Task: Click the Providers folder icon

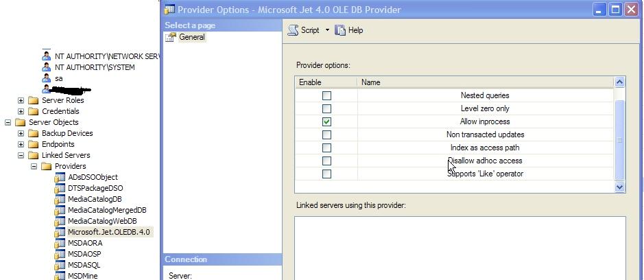Action: pos(47,166)
